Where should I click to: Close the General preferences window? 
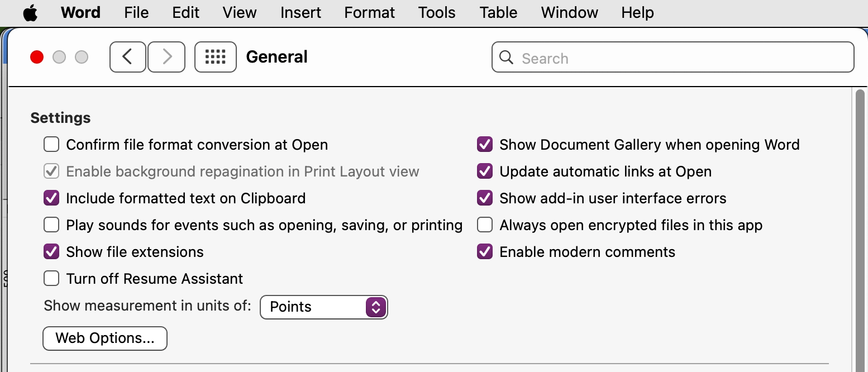pyautogui.click(x=37, y=57)
